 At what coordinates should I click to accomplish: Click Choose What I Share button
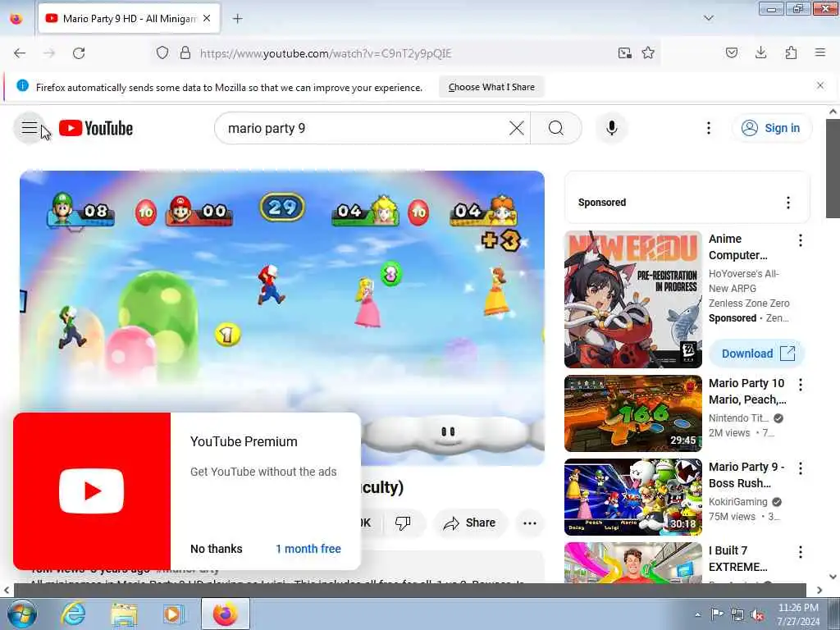(491, 87)
